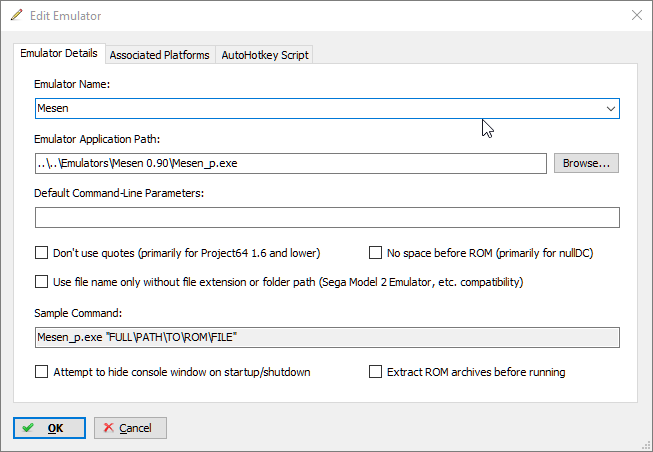This screenshot has height=452, width=653.
Task: Open the AutoHotkey Script tab
Action: click(265, 55)
